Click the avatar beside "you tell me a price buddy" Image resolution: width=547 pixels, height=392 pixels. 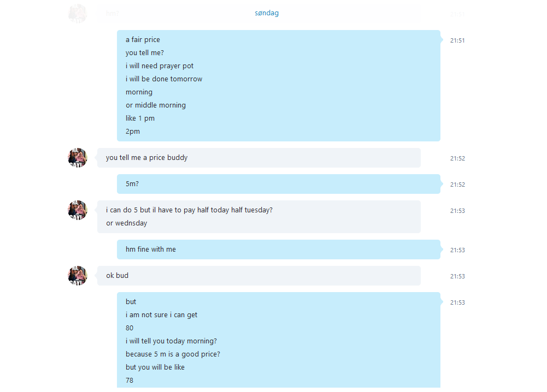pyautogui.click(x=78, y=158)
